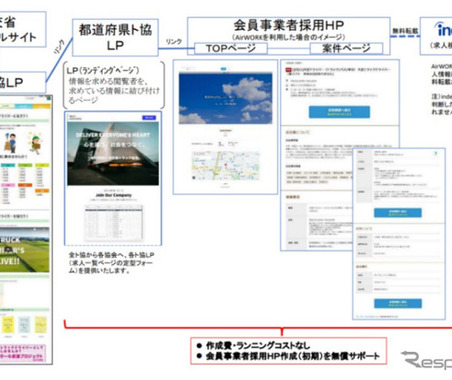Select the 全ト協から各協会へ caption text

click(111, 263)
